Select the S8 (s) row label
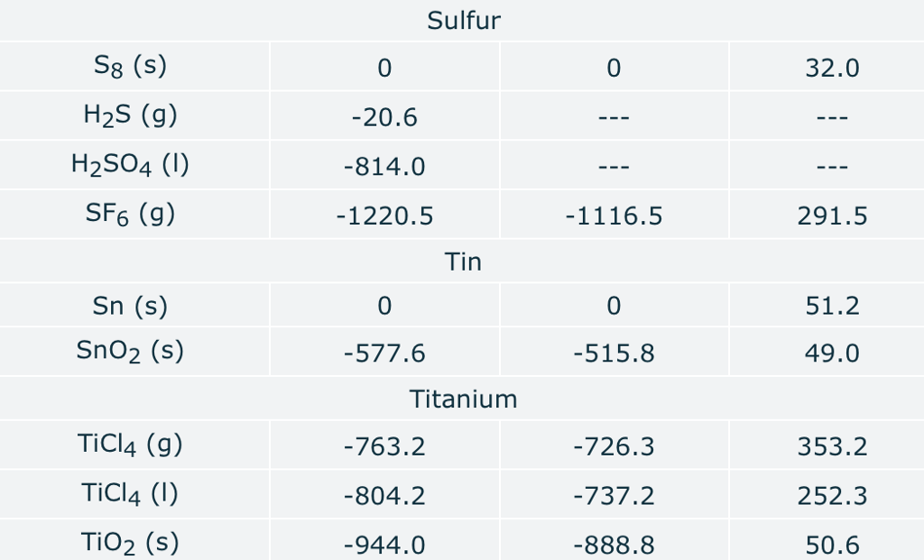The width and height of the screenshot is (924, 560). (130, 67)
